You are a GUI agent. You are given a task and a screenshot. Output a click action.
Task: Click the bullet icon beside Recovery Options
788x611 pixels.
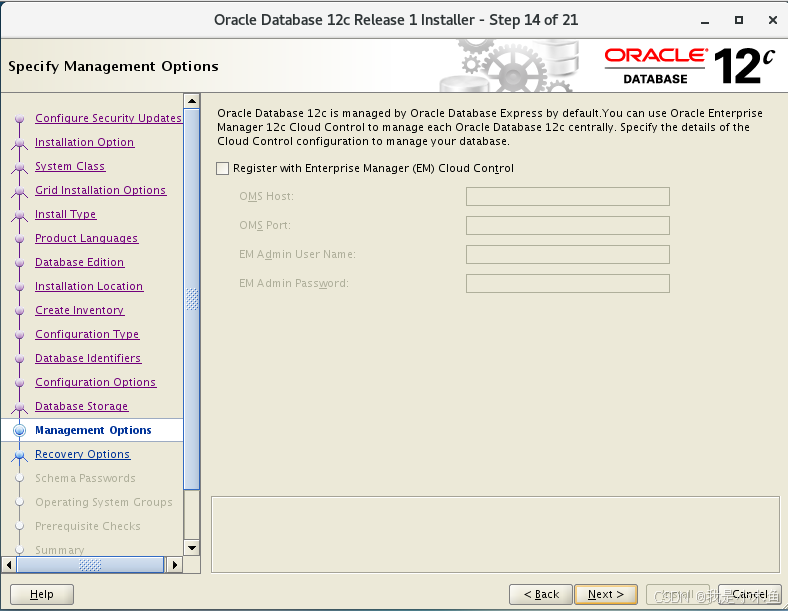click(x=20, y=455)
